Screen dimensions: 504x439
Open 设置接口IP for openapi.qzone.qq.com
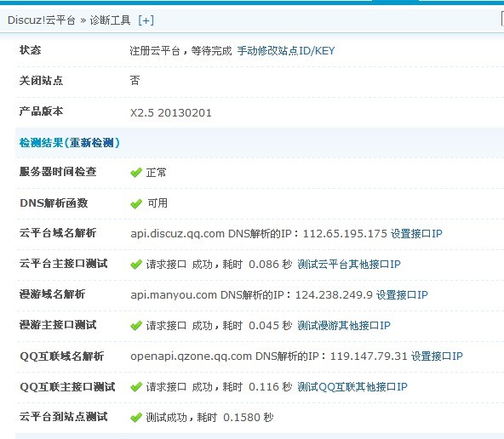tap(437, 356)
